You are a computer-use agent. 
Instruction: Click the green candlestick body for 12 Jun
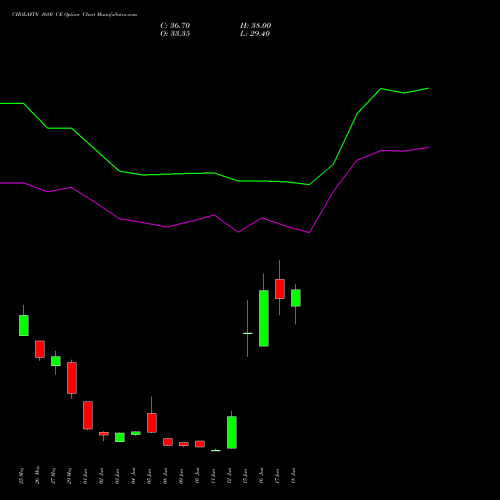(232, 432)
